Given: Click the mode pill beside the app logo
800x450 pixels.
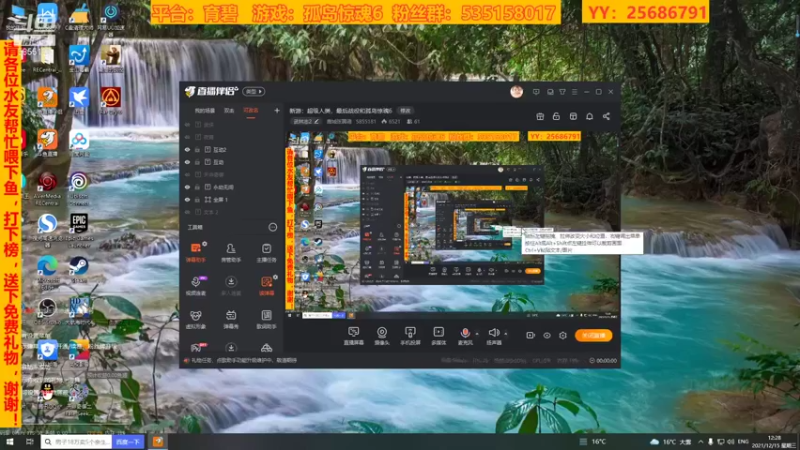Looking at the screenshot, I should (x=254, y=91).
